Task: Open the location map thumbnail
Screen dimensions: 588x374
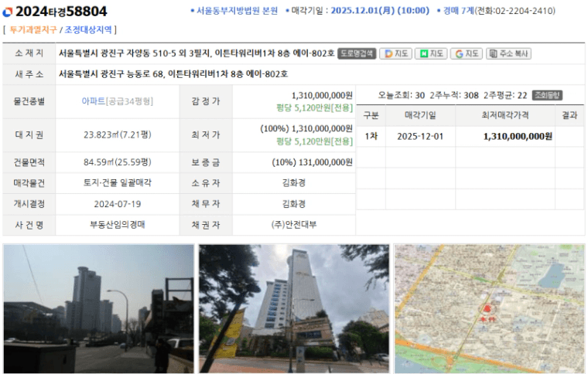Action: pyautogui.click(x=489, y=308)
